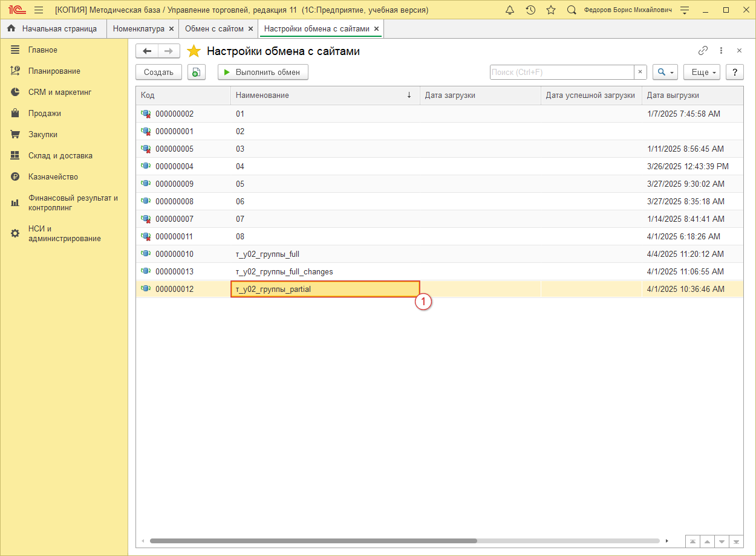
Task: Click the copy item icon button
Action: point(196,73)
